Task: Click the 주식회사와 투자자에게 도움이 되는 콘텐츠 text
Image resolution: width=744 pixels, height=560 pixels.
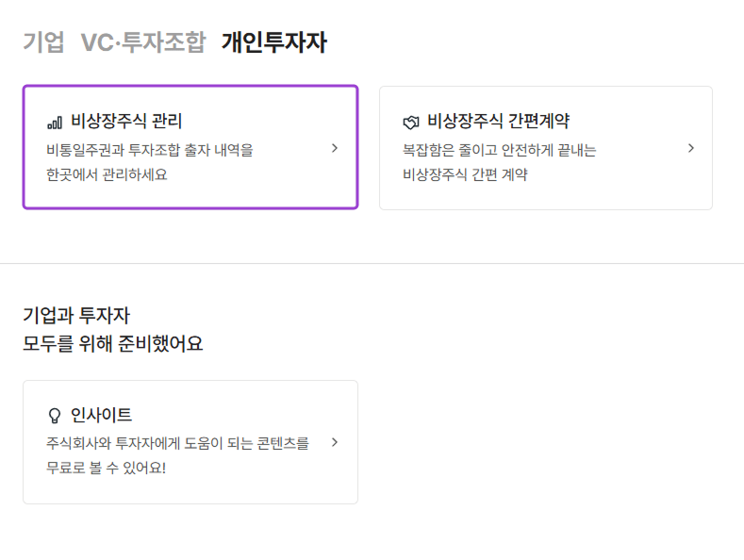Action: click(x=177, y=443)
